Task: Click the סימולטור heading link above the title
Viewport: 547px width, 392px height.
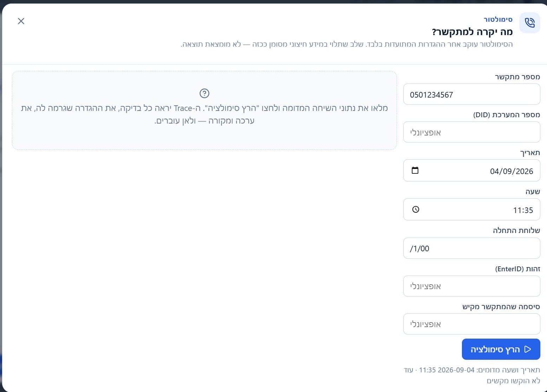Action: point(498,19)
